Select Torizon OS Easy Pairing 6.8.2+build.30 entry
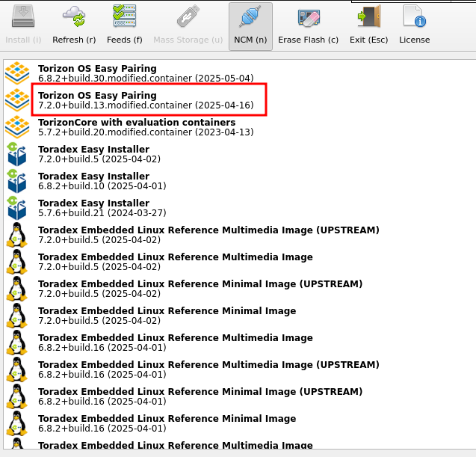 click(x=239, y=73)
